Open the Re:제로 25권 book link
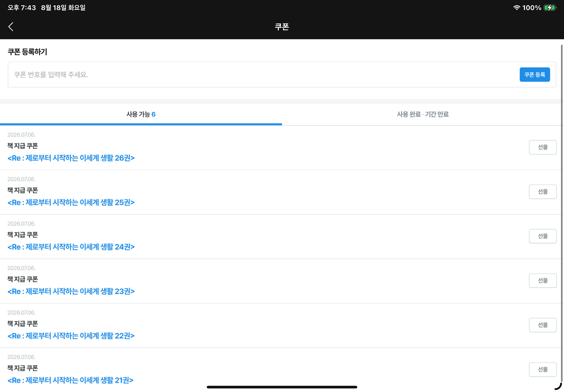564x392 pixels. tap(71, 202)
